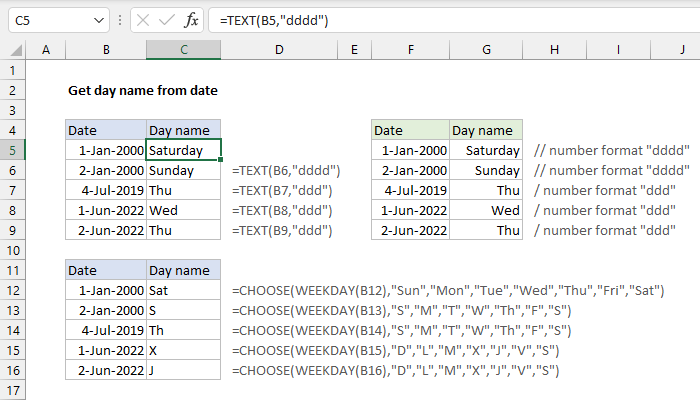Viewport: 700px width, 400px height.
Task: Select cell C15 containing X
Action: 183,350
